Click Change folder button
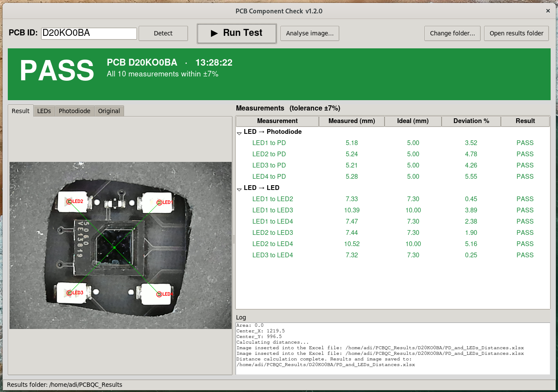 coord(453,33)
